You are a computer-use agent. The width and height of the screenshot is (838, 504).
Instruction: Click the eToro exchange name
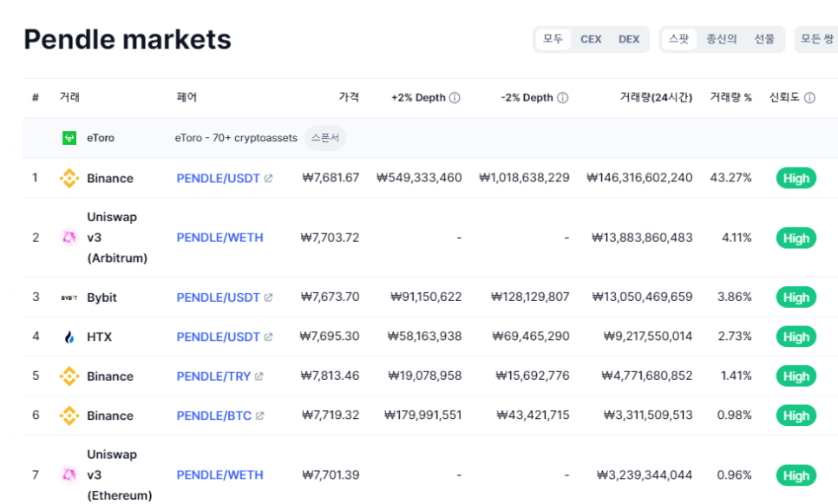101,138
